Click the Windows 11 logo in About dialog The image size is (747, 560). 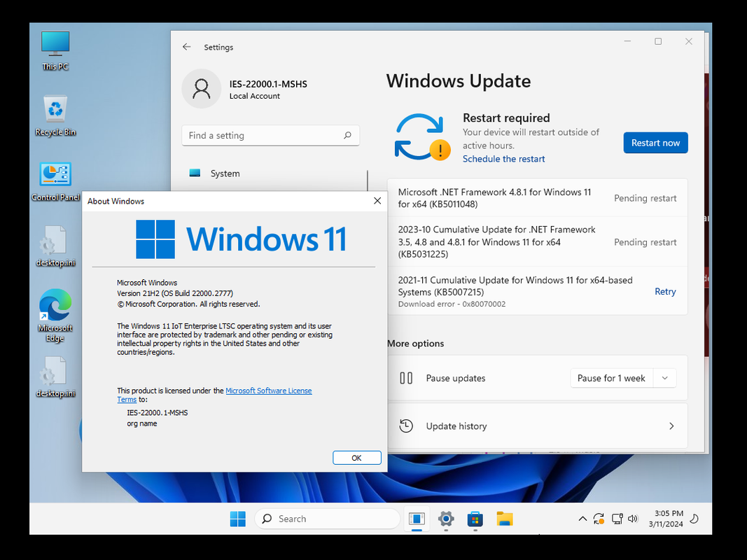(x=241, y=239)
